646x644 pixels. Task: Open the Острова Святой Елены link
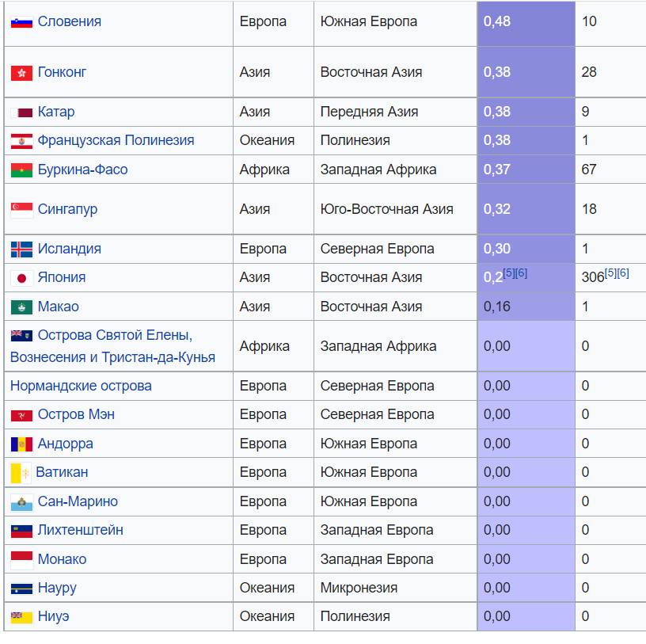point(115,335)
